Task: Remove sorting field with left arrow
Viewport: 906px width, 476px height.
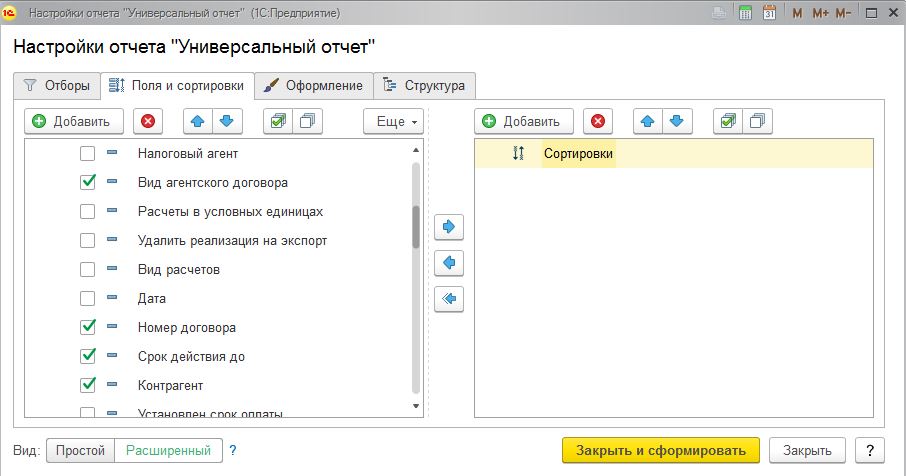Action: [x=449, y=263]
